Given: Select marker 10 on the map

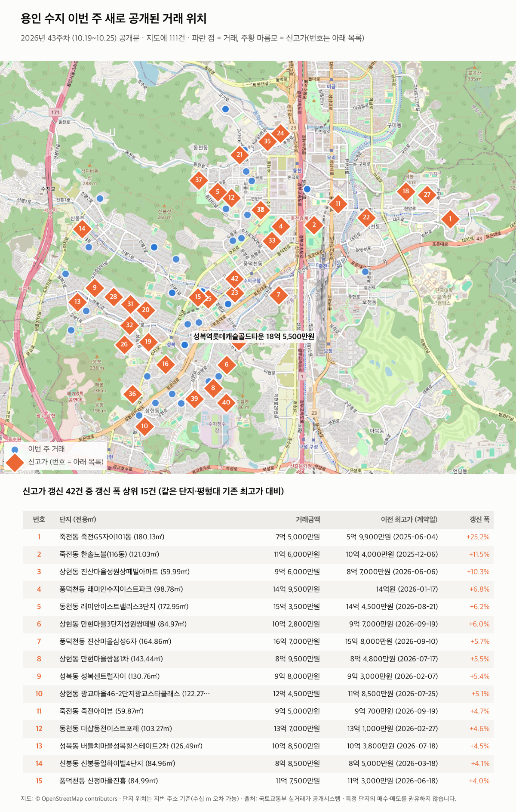Looking at the screenshot, I should point(144,426).
